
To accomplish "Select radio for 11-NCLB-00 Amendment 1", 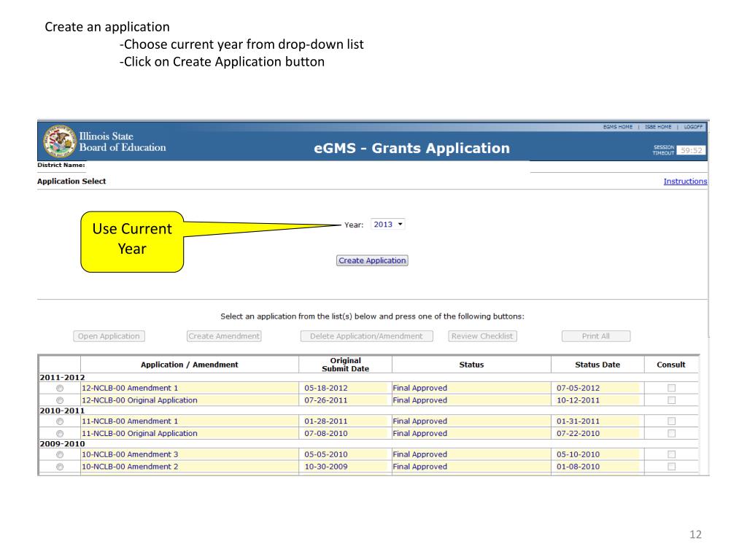I will coord(60,421).
